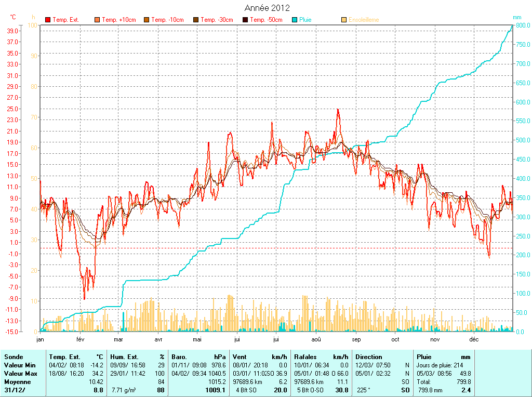Select the Baro. hPa column header
The image size is (532, 397).
click(x=199, y=357)
